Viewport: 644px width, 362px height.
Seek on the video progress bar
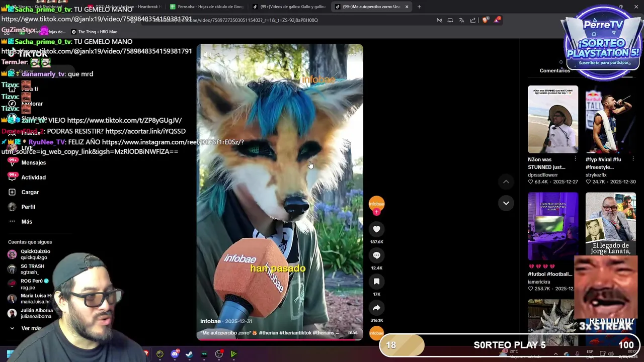280,339
